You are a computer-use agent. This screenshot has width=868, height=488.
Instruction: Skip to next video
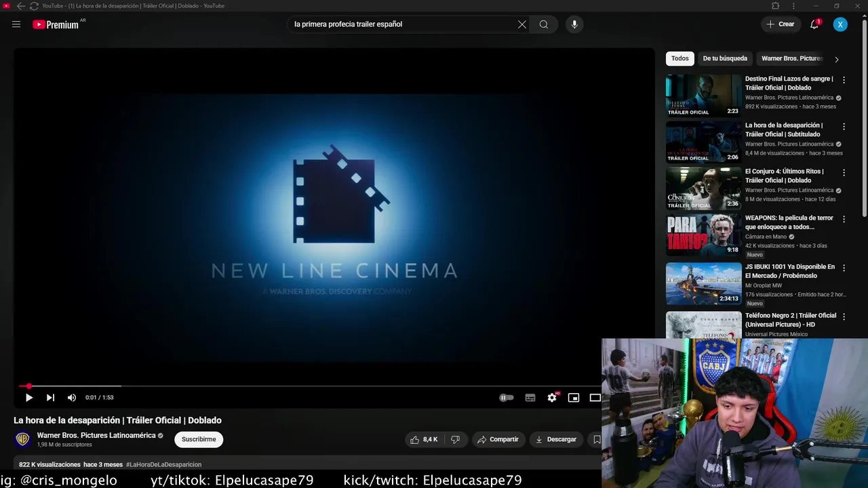(50, 398)
